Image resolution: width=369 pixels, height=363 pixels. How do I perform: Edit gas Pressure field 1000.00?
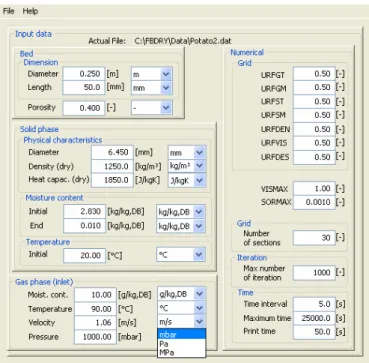coord(95,337)
